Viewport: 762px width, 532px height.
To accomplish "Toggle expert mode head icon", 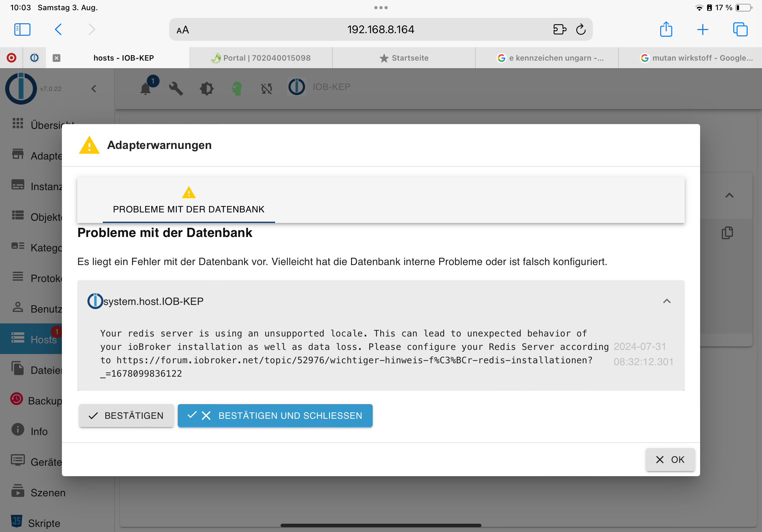I will click(237, 89).
